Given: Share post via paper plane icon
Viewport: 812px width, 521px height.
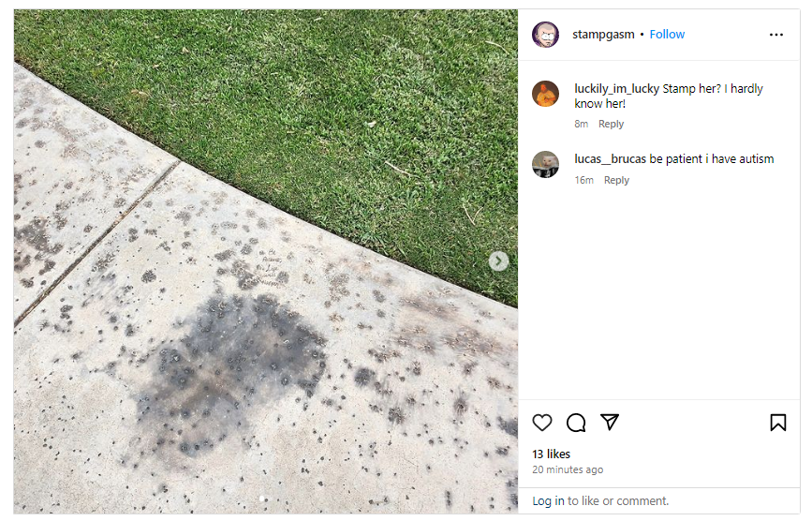Looking at the screenshot, I should coord(610,422).
